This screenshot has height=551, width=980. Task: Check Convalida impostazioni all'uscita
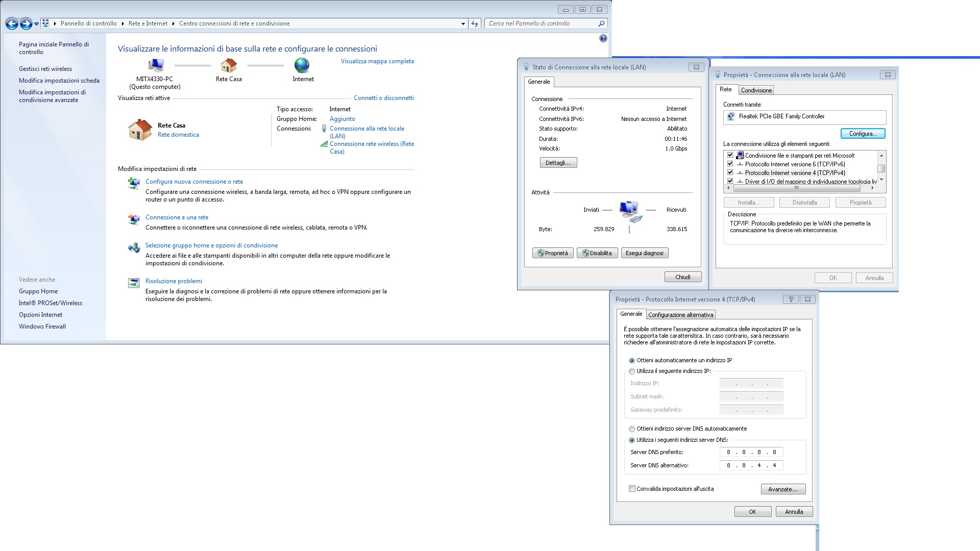point(632,489)
